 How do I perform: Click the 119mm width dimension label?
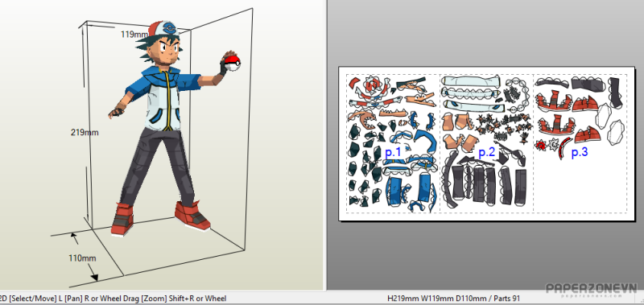pyautogui.click(x=134, y=34)
